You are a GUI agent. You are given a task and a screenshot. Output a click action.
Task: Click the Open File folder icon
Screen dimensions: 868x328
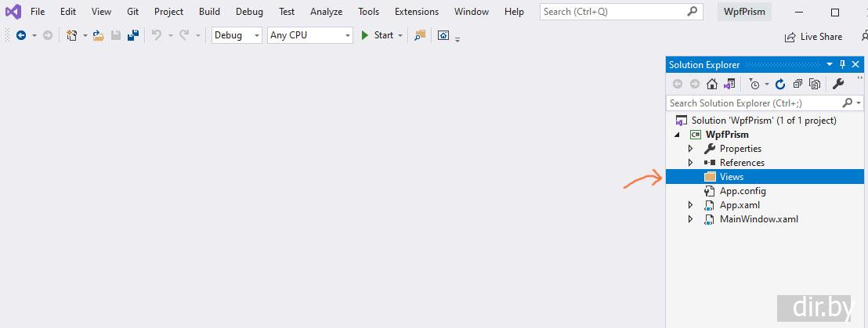pos(99,35)
